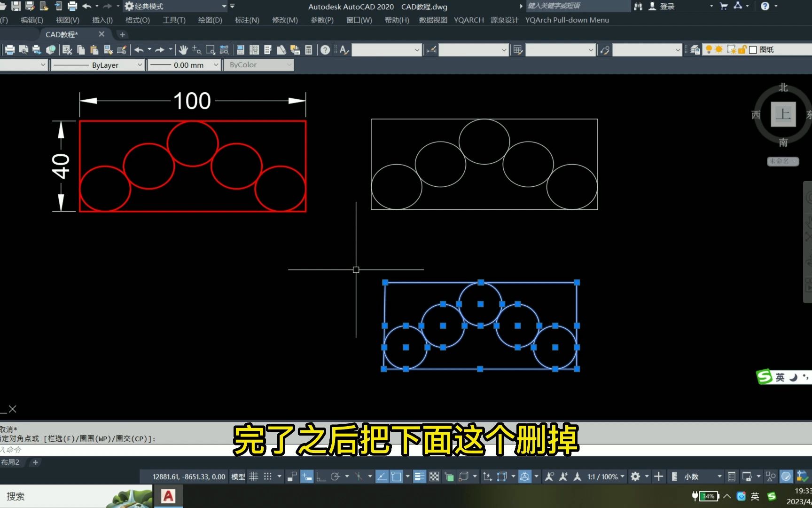Open the 编辑(E) menu
812x508 pixels.
tap(32, 20)
